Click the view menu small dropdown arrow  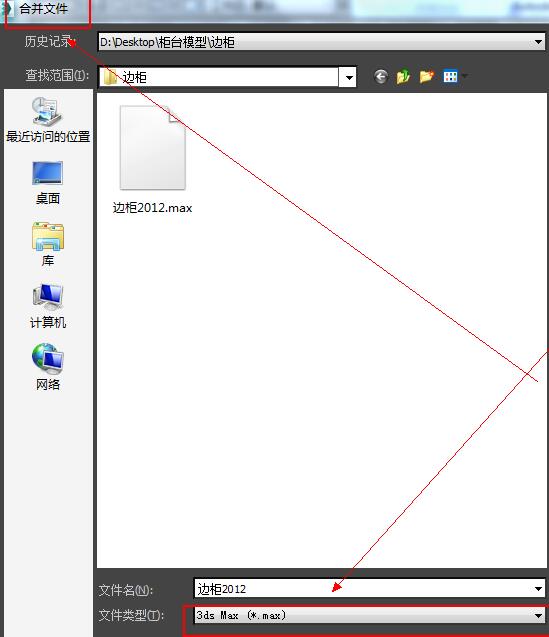(464, 76)
